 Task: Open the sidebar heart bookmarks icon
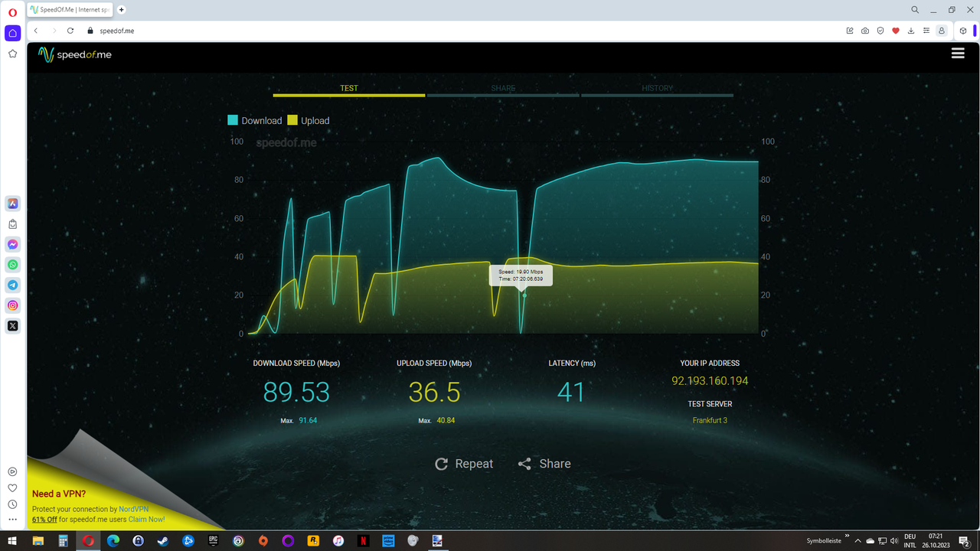coord(12,488)
